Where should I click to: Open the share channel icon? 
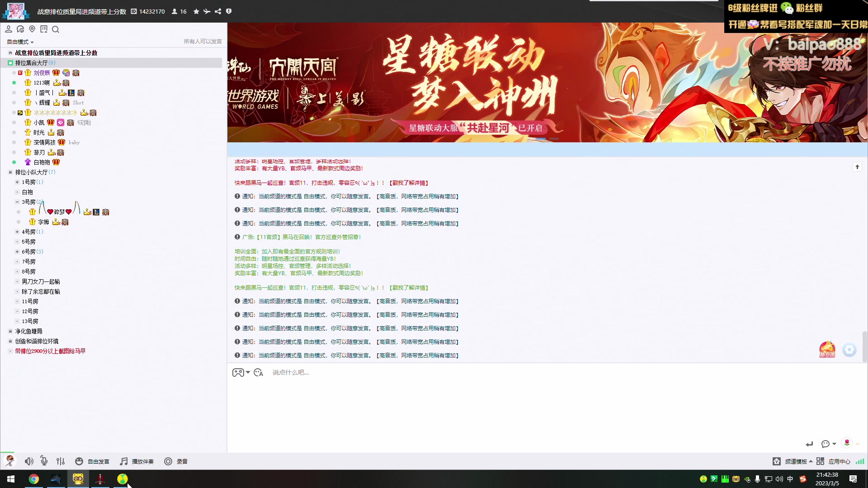tap(218, 11)
